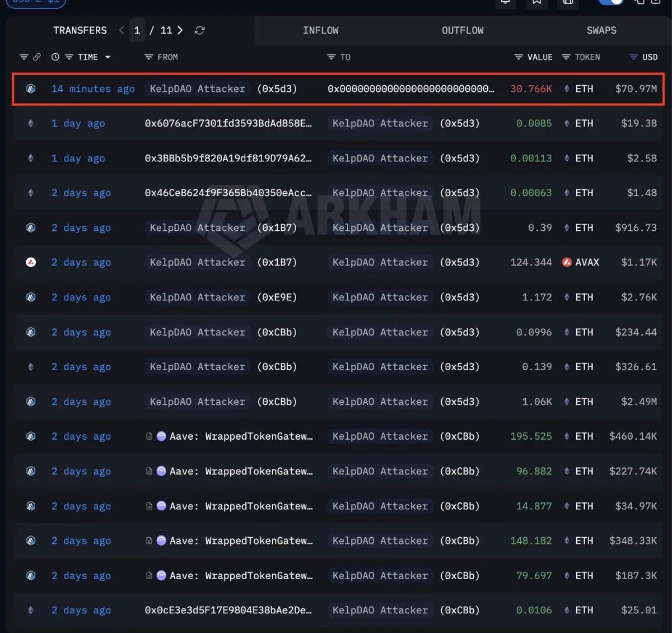Open the TOKEN column filter

[566, 57]
